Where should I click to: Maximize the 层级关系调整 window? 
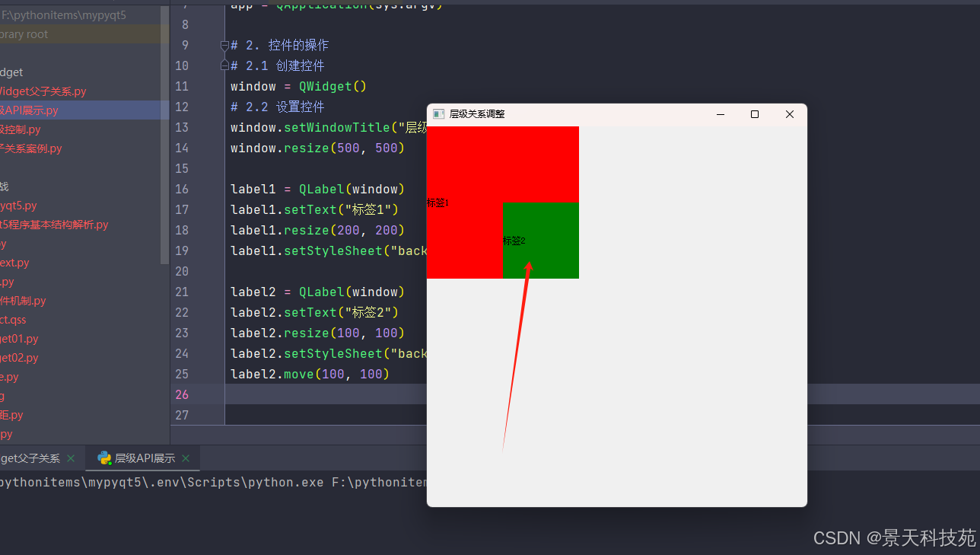[755, 114]
